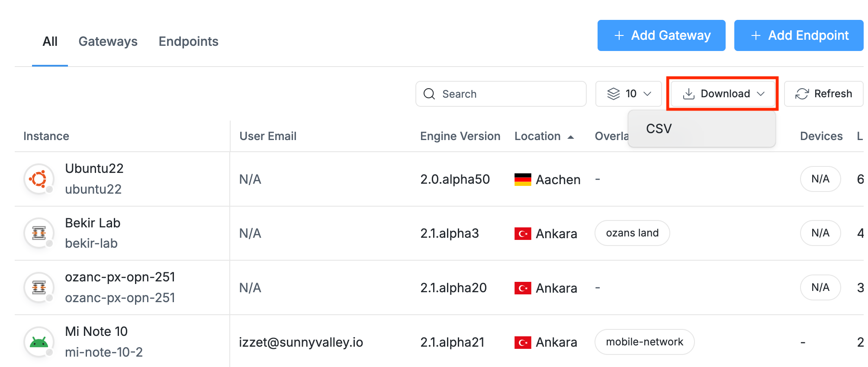868x367 pixels.
Task: Open the page size 10 dropdown
Action: pyautogui.click(x=629, y=94)
